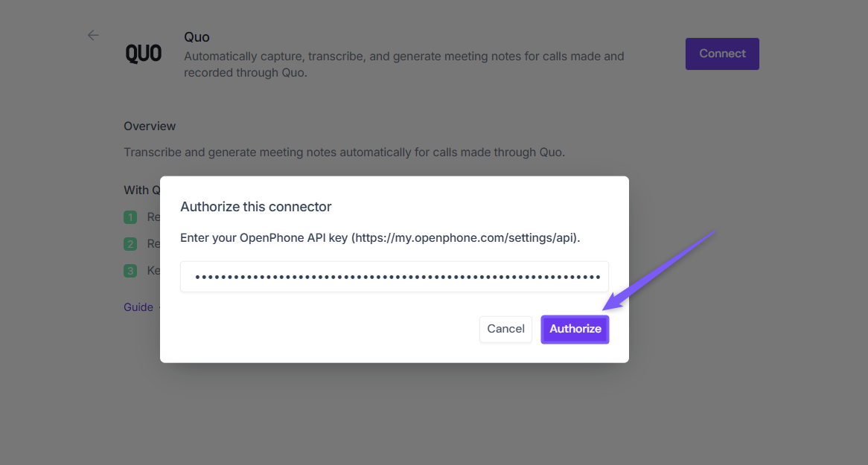Click the Quo connector description text
Viewport: 868px width, 465px height.
[x=403, y=65]
